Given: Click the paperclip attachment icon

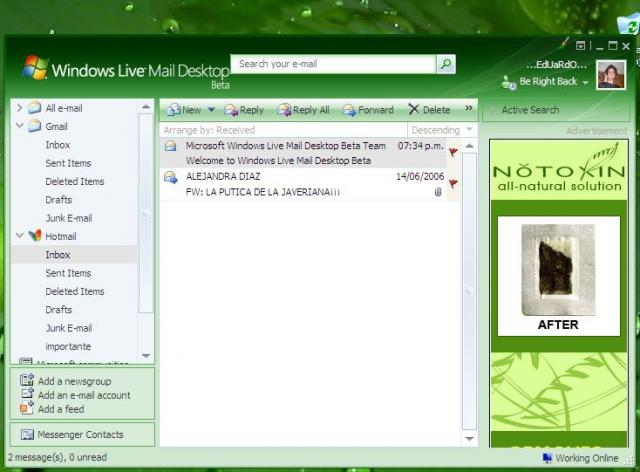Looking at the screenshot, I should point(438,192).
